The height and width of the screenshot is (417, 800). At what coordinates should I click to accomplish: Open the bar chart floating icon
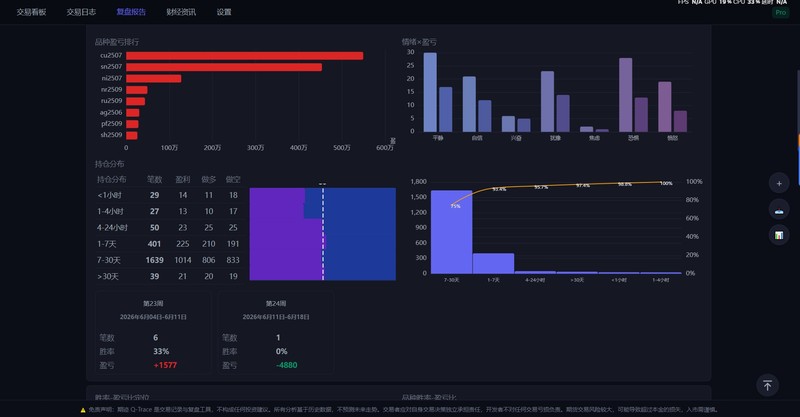[x=779, y=235]
